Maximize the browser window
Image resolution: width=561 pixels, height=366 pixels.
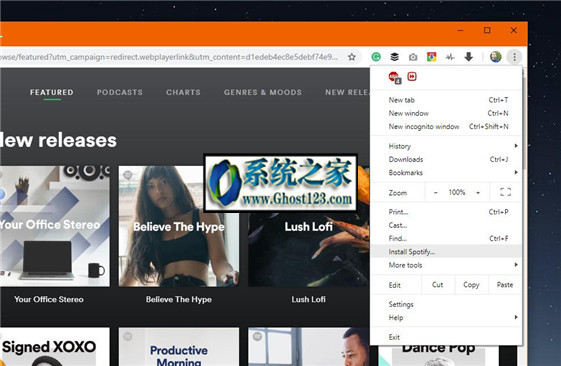[x=487, y=30]
